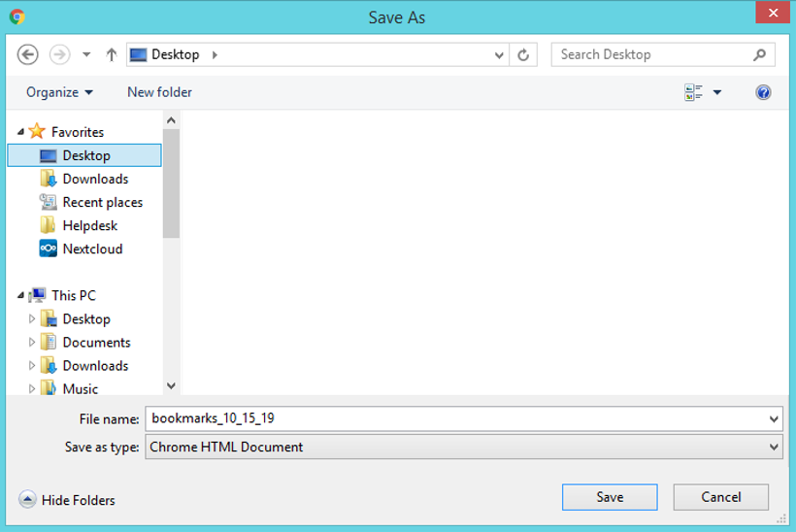Expand the Desktop breadcrumb arrow
The height and width of the screenshot is (532, 796).
click(215, 54)
